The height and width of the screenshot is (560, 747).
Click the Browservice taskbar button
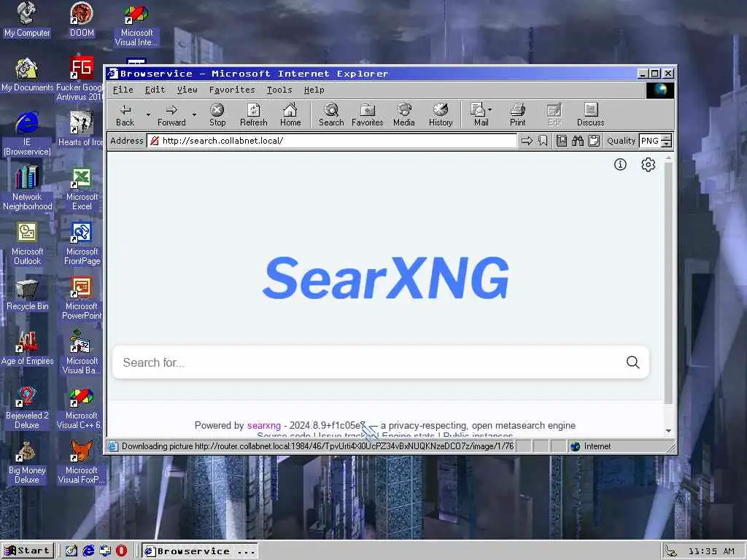point(201,551)
